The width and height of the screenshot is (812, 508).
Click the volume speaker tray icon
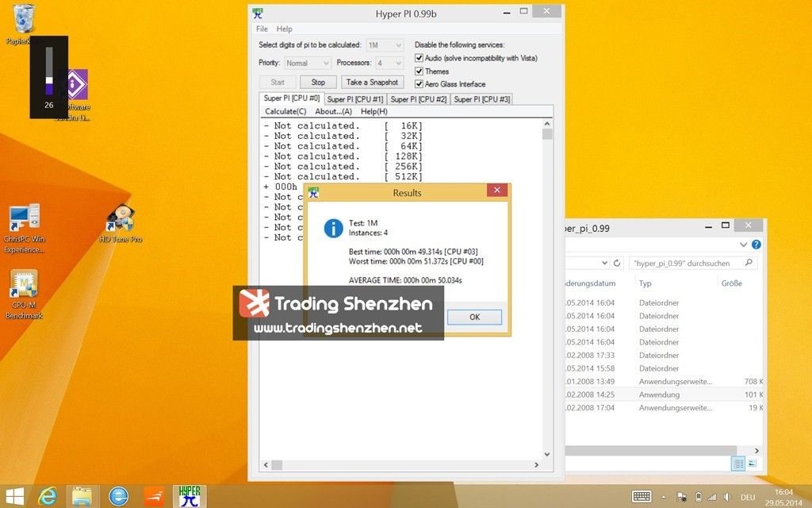tap(726, 497)
